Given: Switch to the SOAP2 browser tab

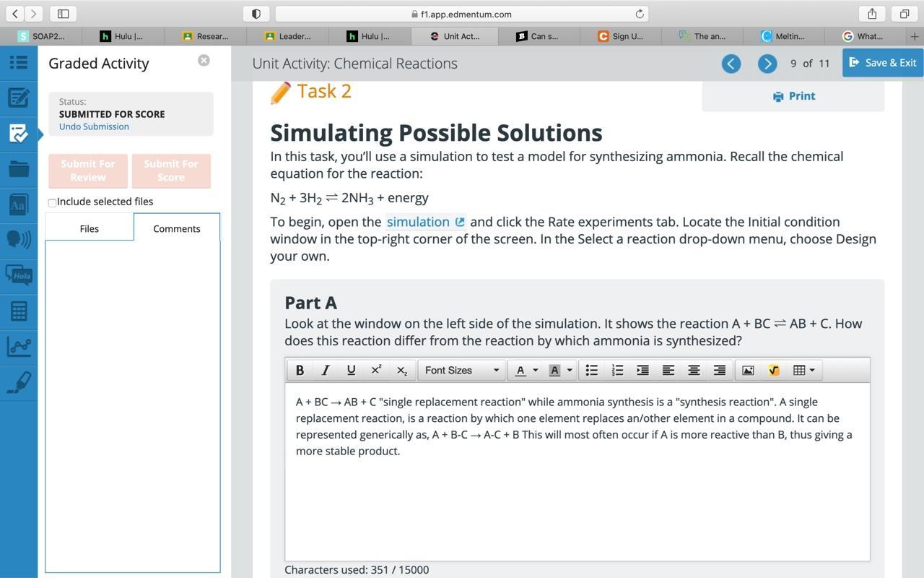Looking at the screenshot, I should (41, 36).
